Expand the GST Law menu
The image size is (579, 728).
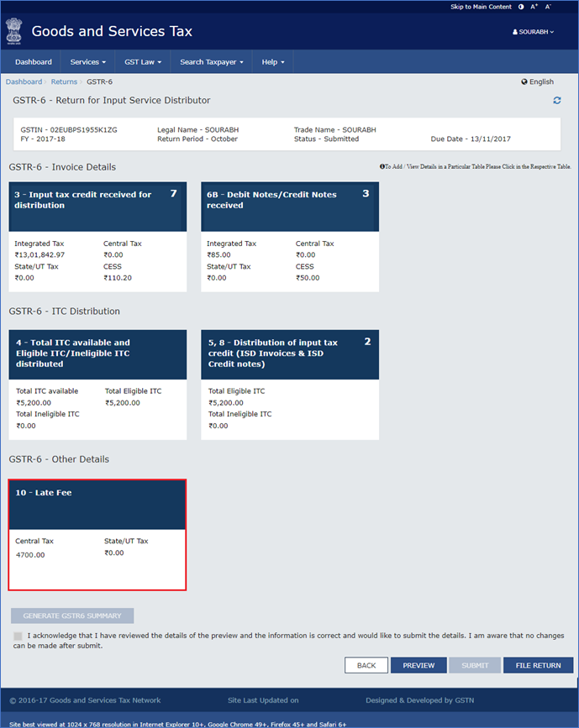143,62
